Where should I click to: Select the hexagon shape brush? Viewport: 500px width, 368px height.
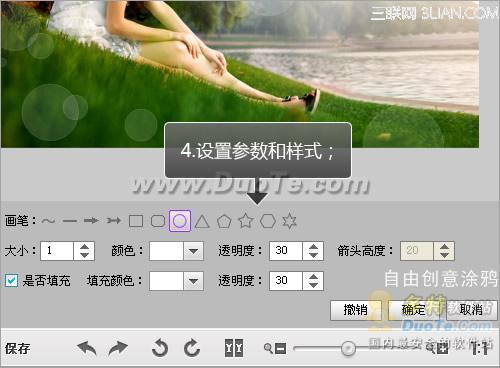[268, 221]
